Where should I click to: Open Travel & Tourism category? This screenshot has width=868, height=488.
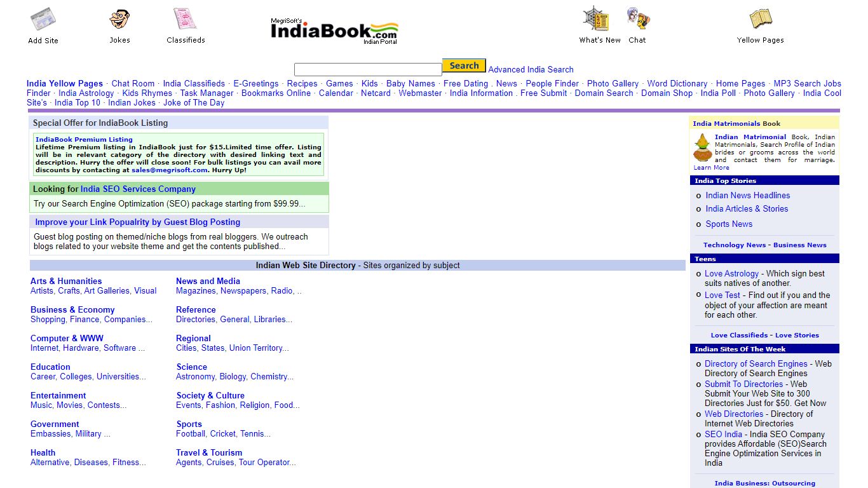(209, 452)
